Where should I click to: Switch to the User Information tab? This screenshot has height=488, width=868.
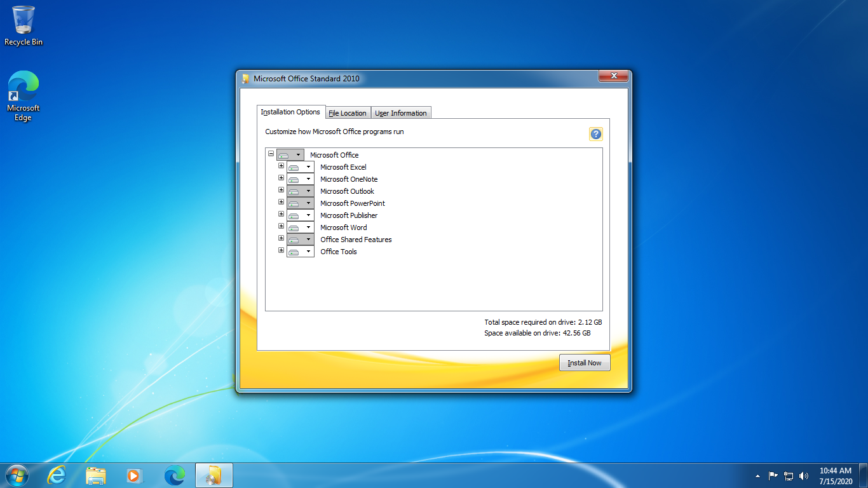401,113
